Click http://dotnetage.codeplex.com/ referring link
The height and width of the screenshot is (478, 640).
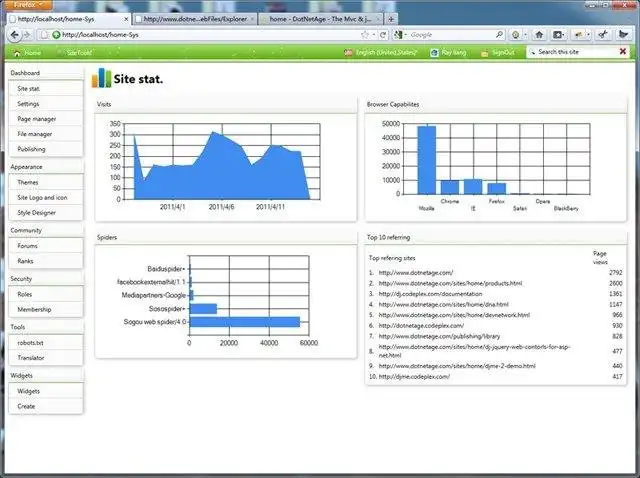421,325
